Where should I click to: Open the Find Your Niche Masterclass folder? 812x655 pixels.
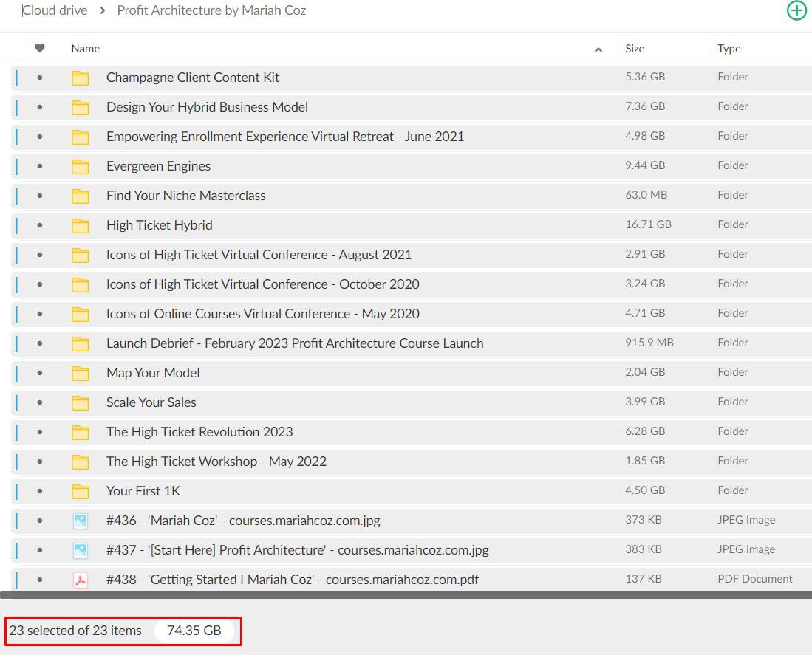(x=185, y=196)
